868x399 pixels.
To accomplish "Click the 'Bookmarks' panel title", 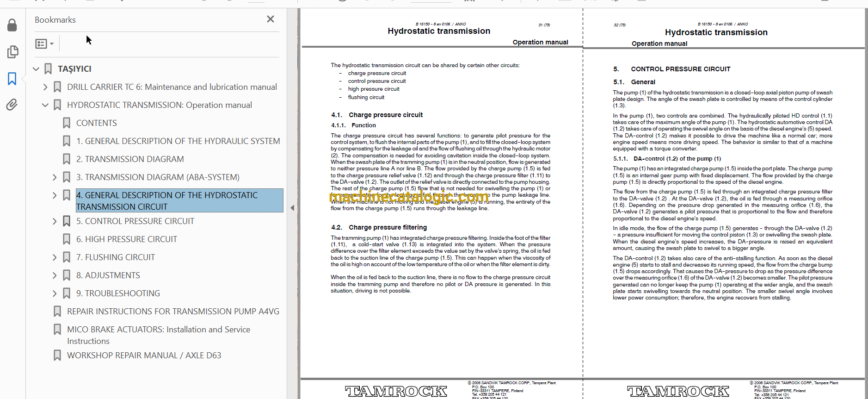I will pos(55,20).
